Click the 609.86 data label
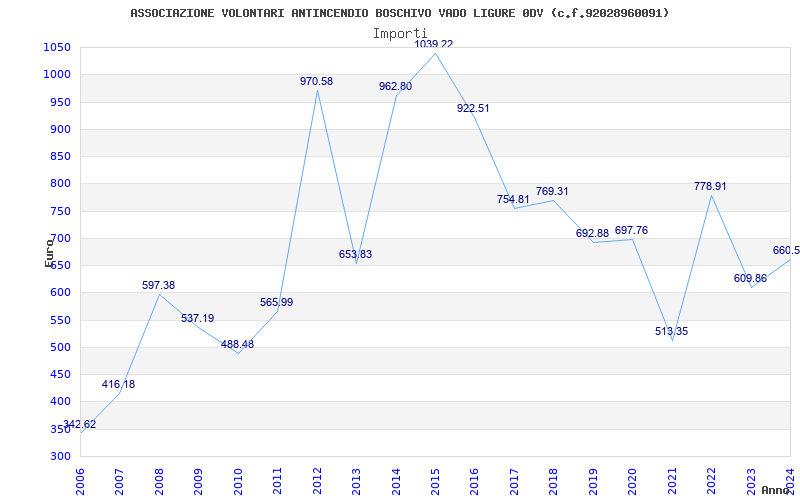The width and height of the screenshot is (800, 500). click(x=750, y=279)
